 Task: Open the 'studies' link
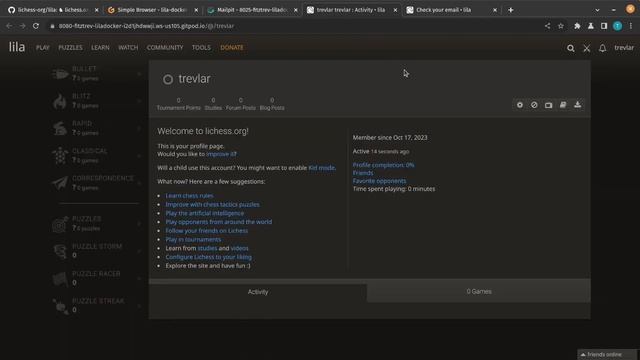point(207,248)
